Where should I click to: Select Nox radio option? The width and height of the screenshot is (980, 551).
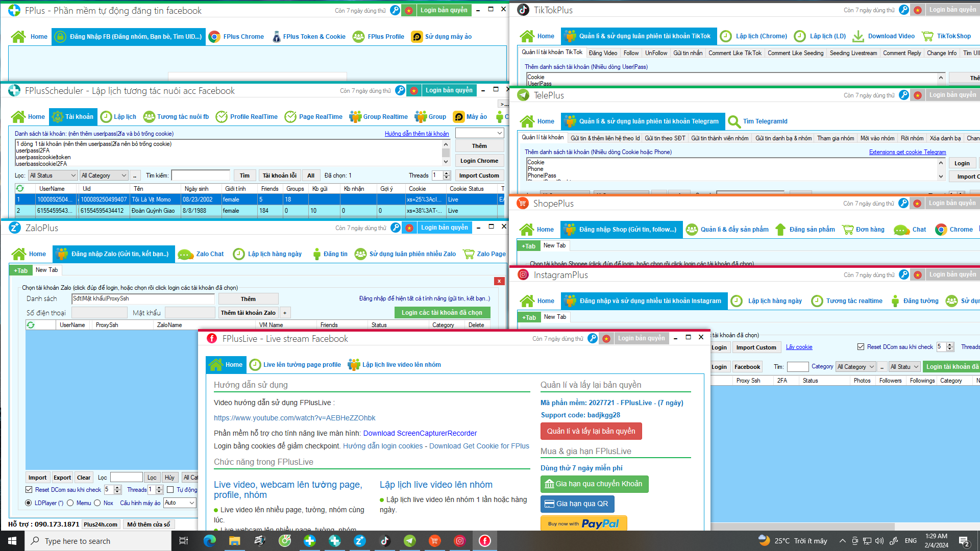(97, 503)
